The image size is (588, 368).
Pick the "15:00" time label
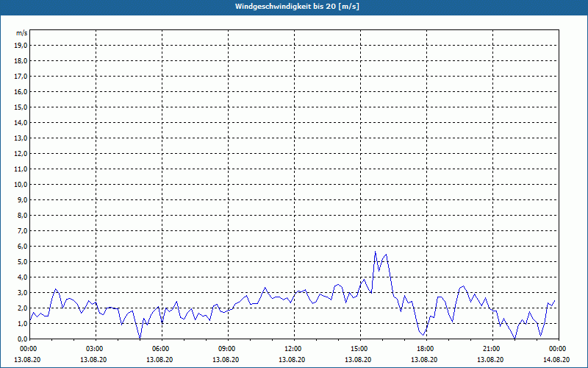tap(358, 349)
